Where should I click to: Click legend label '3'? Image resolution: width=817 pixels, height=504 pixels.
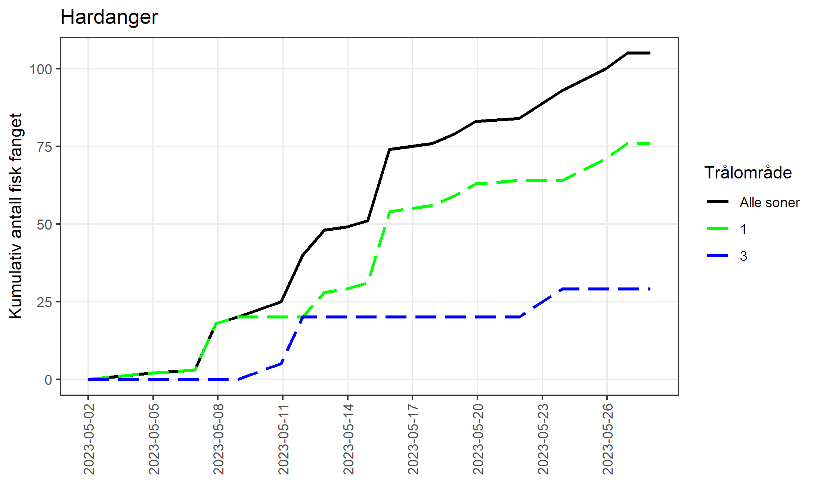coord(743,256)
